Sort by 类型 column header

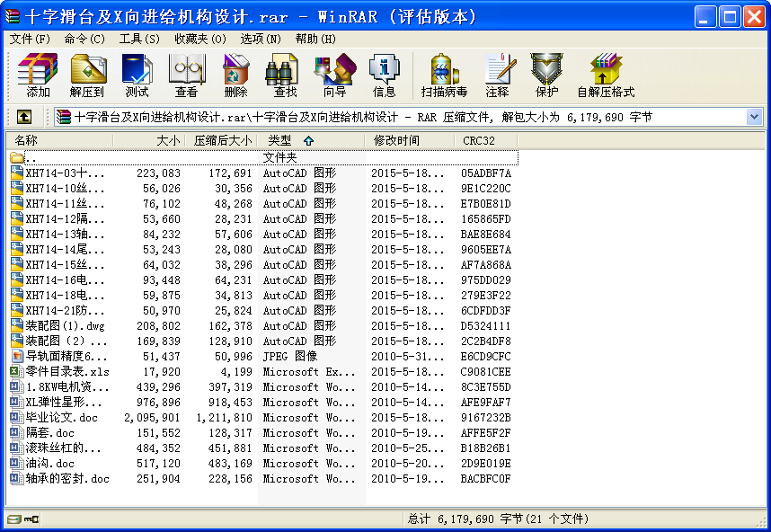click(311, 140)
